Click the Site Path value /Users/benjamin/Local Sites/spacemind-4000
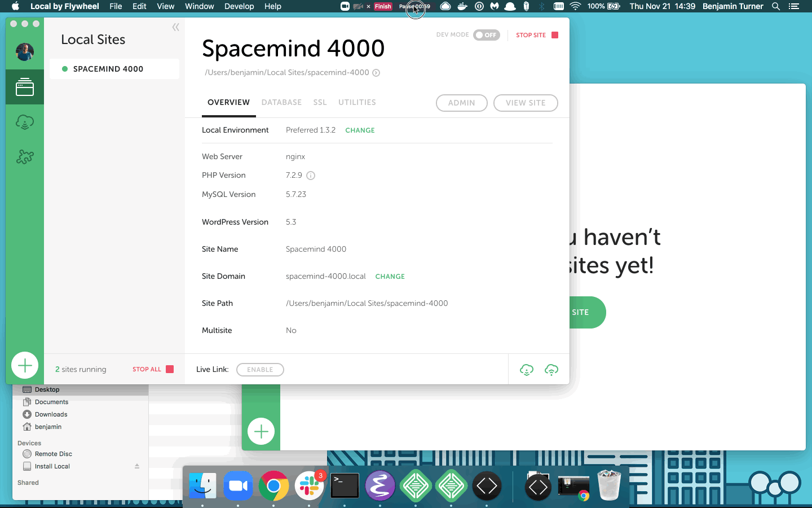The height and width of the screenshot is (508, 812). 367,304
